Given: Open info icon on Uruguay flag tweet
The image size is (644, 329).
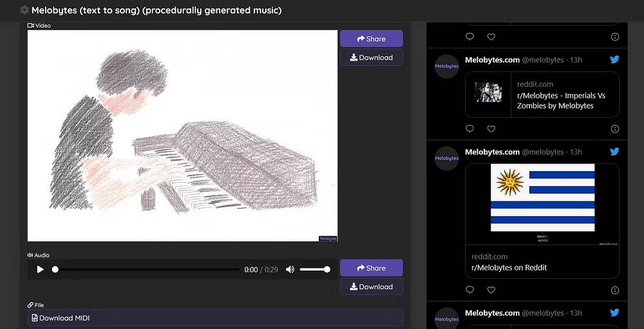Looking at the screenshot, I should (x=615, y=290).
